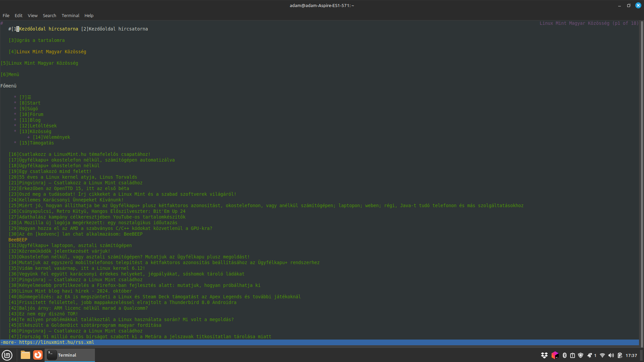The image size is (644, 362).
Task: Click [18]Ügyfélkapu+ okostelefon nélkül
Action: pos(54,166)
